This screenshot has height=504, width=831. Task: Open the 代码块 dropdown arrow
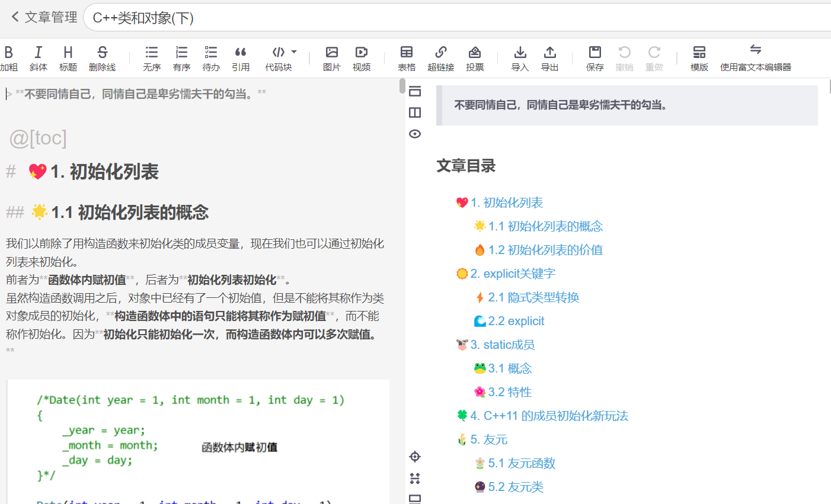pyautogui.click(x=294, y=52)
